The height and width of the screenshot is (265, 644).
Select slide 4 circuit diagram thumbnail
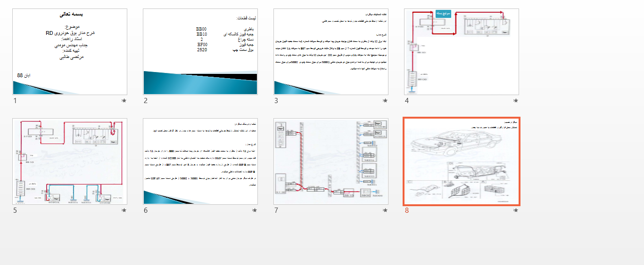point(462,52)
